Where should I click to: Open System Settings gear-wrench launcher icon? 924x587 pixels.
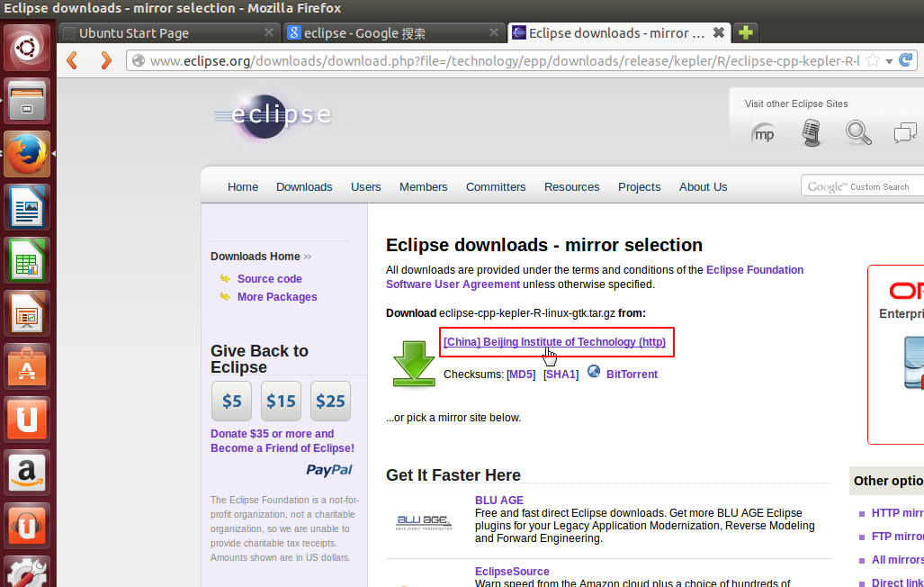27,572
